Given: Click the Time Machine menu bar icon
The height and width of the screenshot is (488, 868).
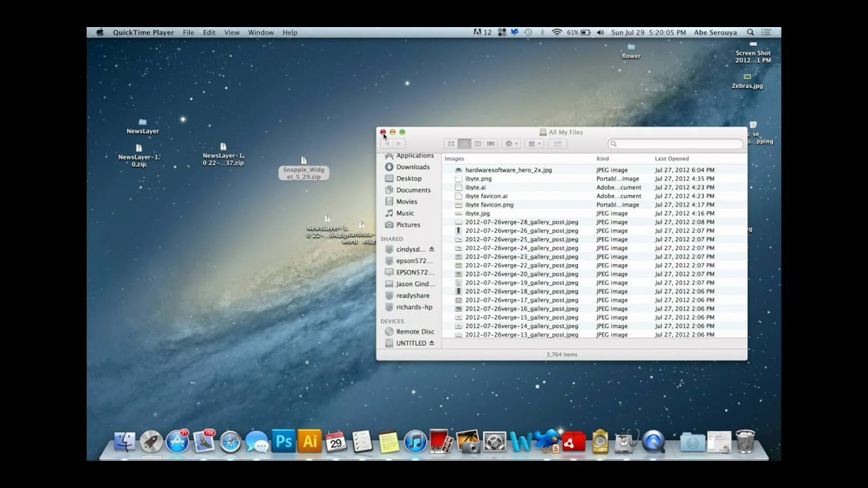Looking at the screenshot, I should 528,32.
